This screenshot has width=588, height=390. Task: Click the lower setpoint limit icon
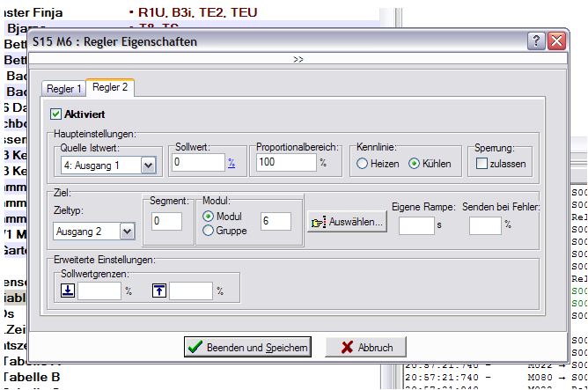click(x=67, y=291)
